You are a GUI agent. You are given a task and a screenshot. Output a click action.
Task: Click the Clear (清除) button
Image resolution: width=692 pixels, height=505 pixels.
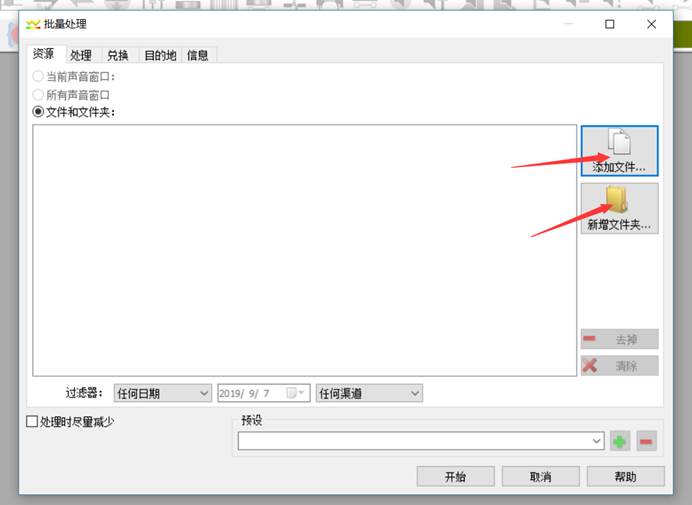tap(619, 366)
